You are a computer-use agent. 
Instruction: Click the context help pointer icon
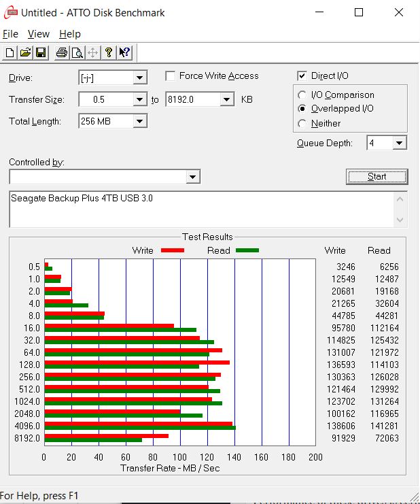point(124,52)
